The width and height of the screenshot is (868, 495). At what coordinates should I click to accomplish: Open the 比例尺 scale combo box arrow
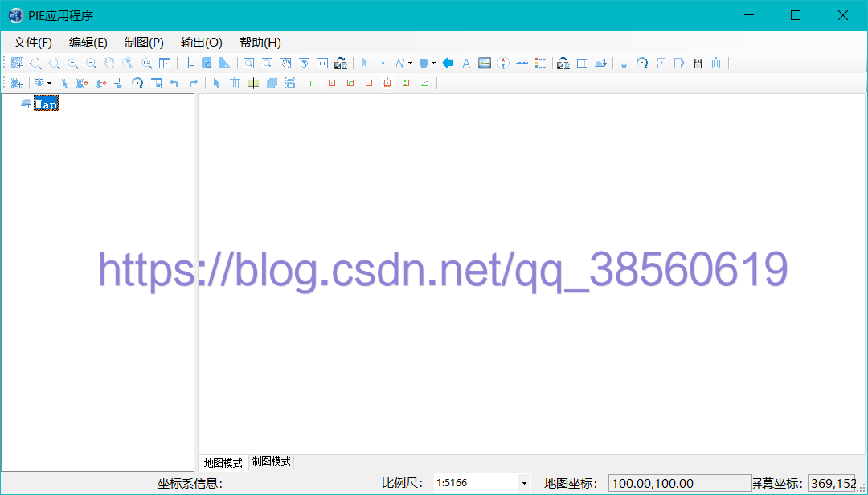point(524,484)
